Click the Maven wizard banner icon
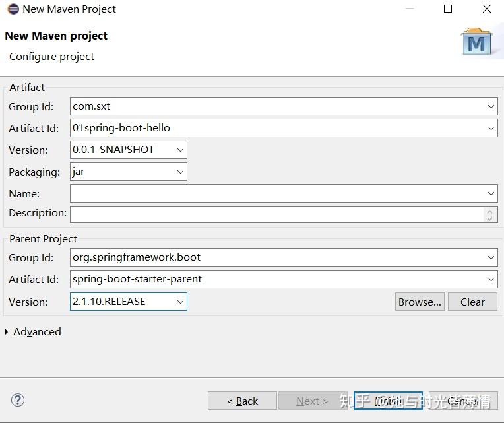 click(x=477, y=43)
